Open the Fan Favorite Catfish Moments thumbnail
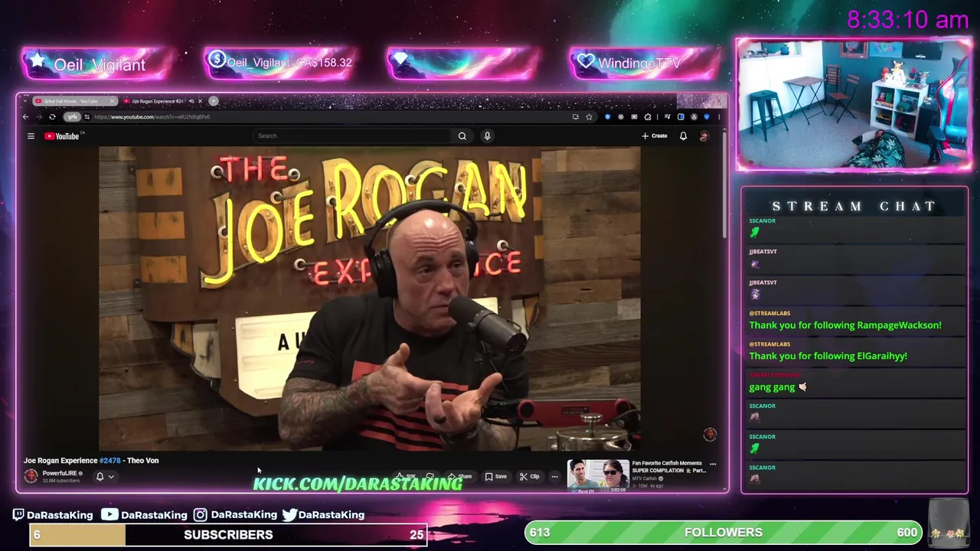Viewport: 980px width, 551px height. (x=598, y=475)
